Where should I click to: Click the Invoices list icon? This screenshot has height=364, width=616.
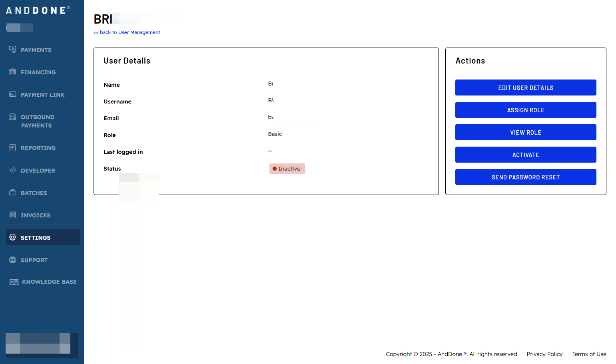pyautogui.click(x=13, y=215)
